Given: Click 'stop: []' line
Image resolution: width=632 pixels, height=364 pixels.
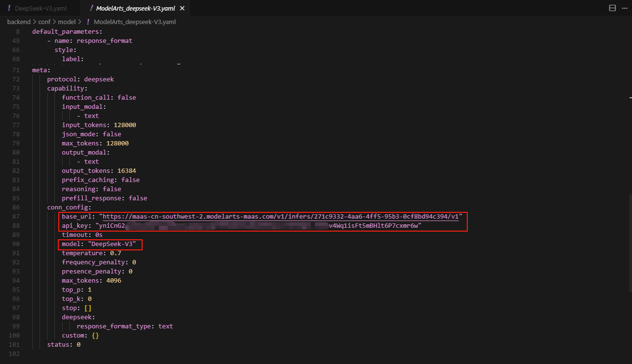Looking at the screenshot, I should 77,308.
